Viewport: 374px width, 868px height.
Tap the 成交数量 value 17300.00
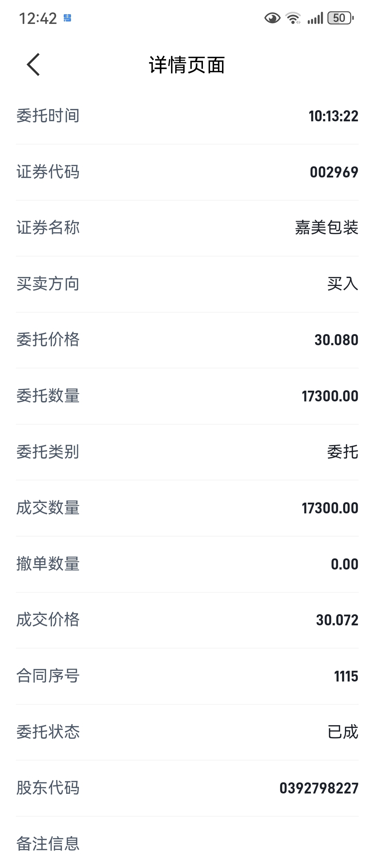330,508
